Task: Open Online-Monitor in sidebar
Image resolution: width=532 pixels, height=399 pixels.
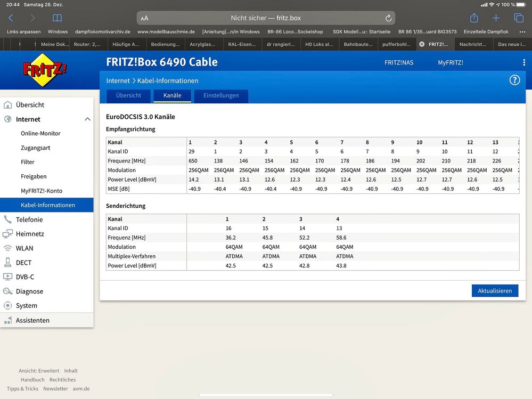Action: tap(40, 133)
